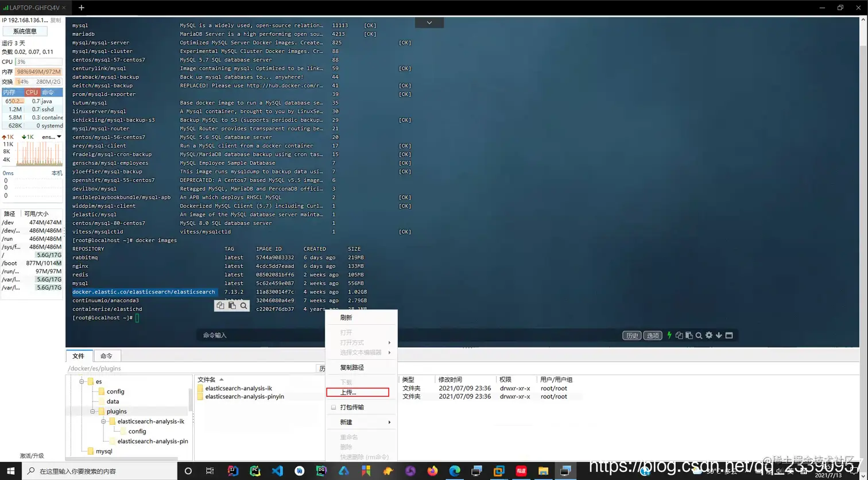Click Cortana circle icon on taskbar

click(x=188, y=471)
